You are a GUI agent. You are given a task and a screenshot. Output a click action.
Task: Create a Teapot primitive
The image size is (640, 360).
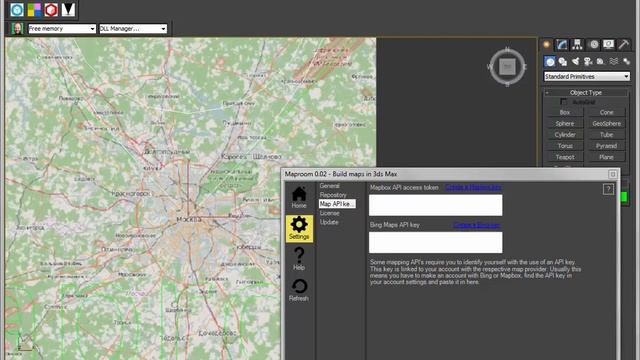[565, 157]
